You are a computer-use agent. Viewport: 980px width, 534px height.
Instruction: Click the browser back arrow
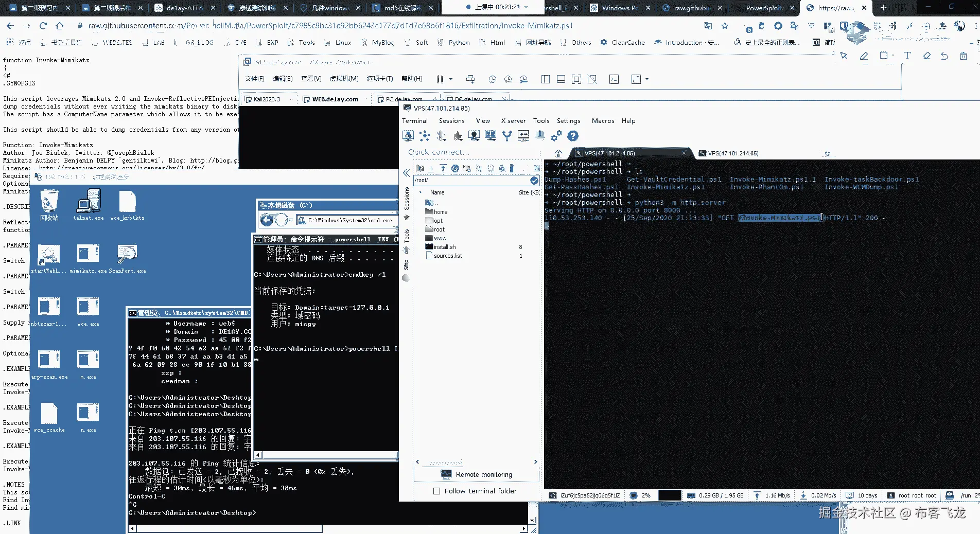(10, 25)
